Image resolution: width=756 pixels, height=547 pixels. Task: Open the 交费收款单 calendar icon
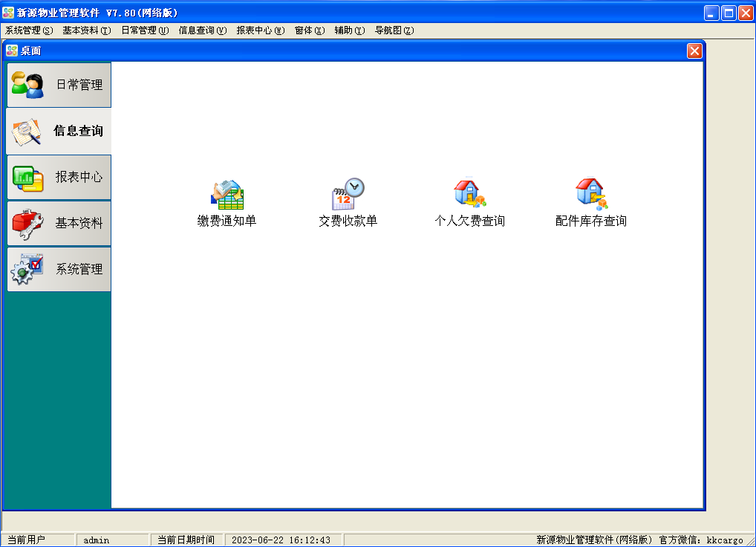tap(348, 195)
